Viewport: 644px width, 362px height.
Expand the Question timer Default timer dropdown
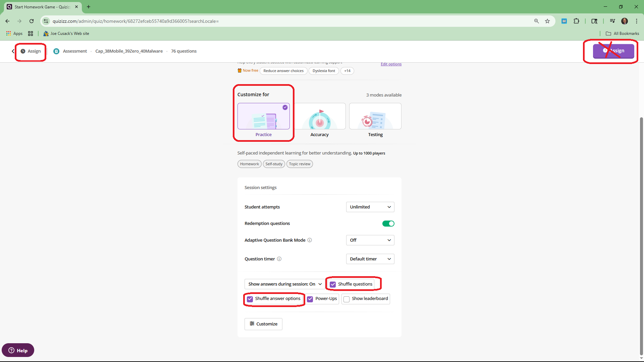click(x=370, y=259)
